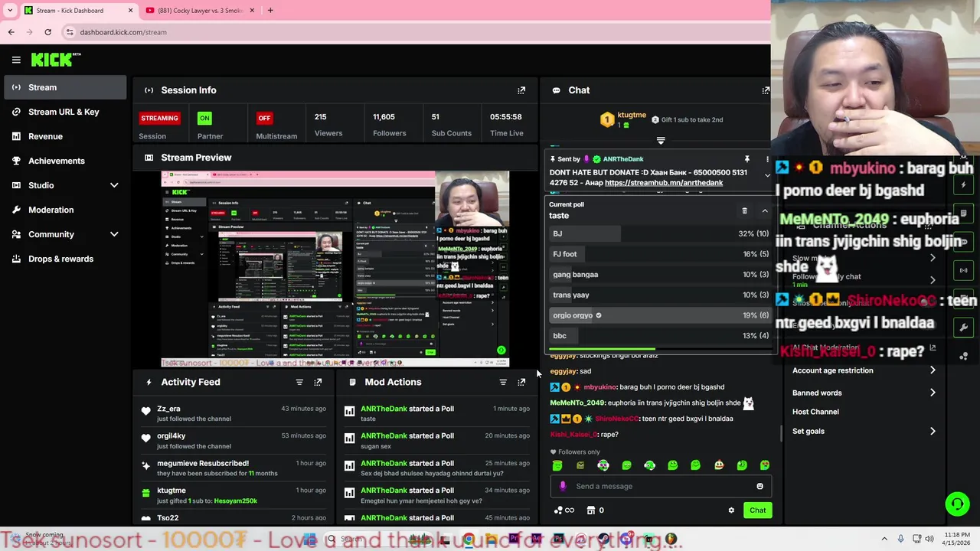This screenshot has height=551, width=980.
Task: Click the green status dot in stream preview
Action: click(501, 350)
